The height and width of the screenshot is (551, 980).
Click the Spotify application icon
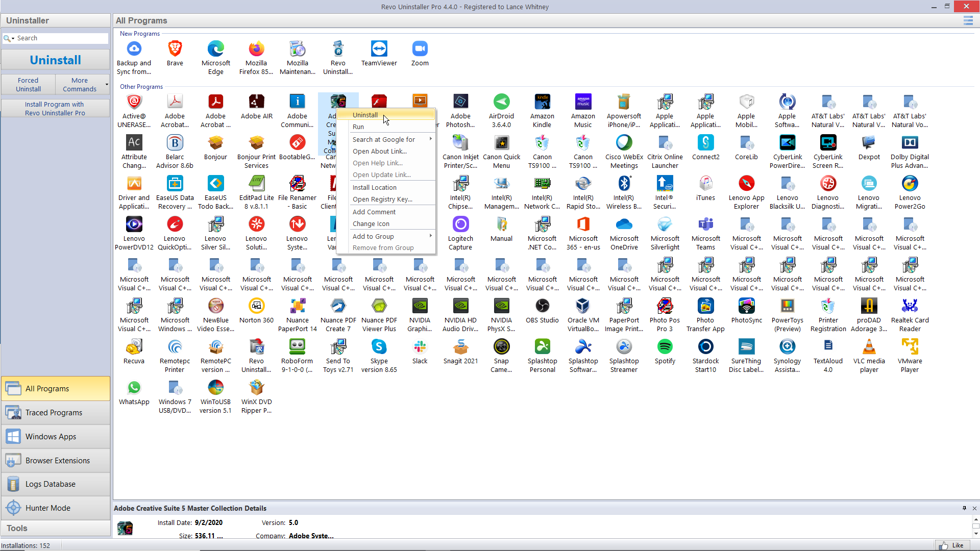click(665, 346)
